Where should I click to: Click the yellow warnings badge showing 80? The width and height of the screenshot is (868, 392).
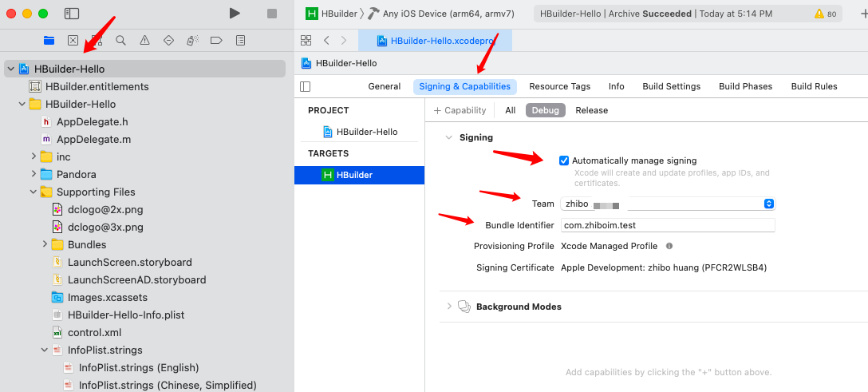(826, 14)
